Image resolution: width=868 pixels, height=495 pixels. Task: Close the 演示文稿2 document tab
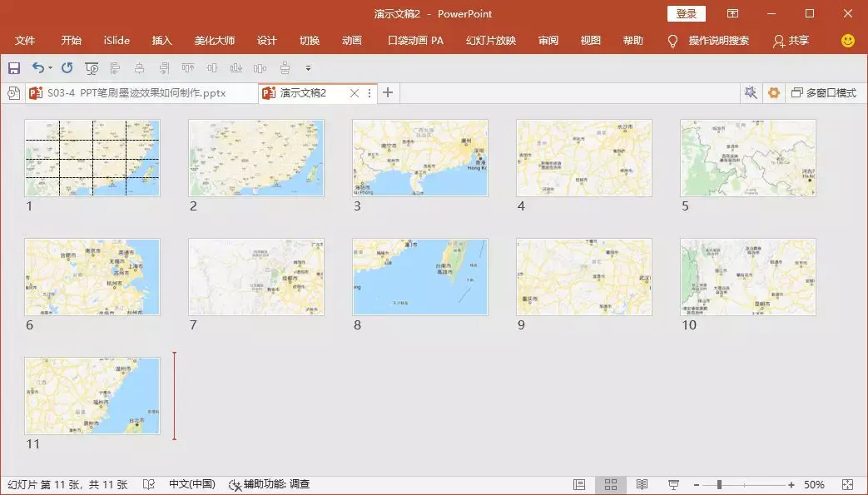click(355, 93)
